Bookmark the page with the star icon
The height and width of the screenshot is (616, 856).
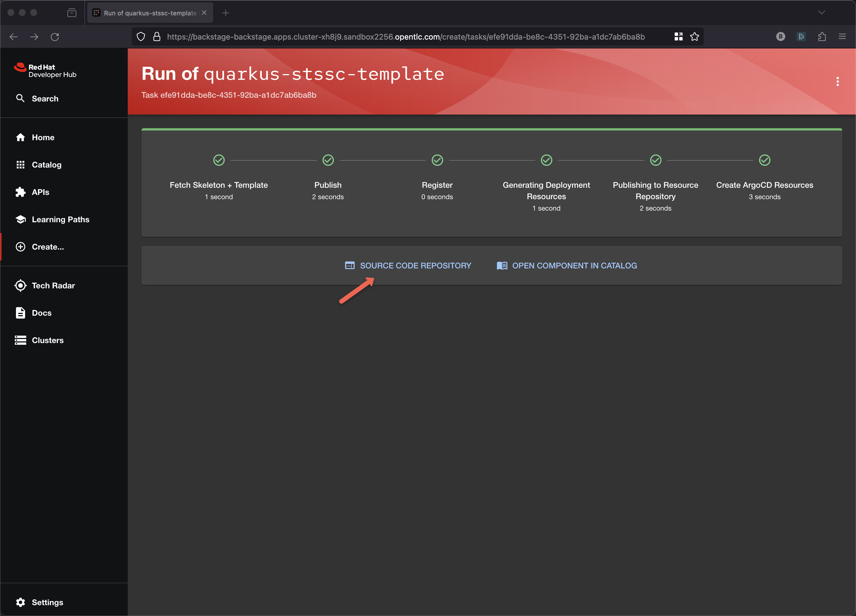pos(694,36)
